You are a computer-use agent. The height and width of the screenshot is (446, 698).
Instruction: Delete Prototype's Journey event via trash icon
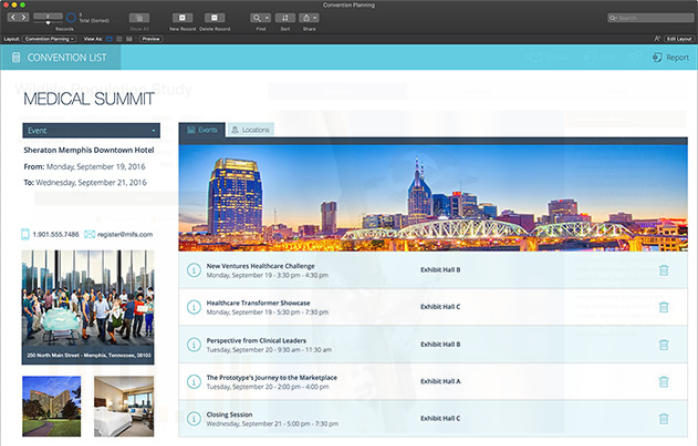664,381
